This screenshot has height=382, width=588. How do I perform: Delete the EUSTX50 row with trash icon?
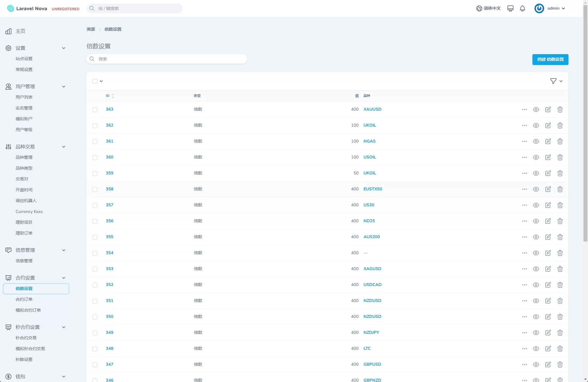pyautogui.click(x=560, y=189)
